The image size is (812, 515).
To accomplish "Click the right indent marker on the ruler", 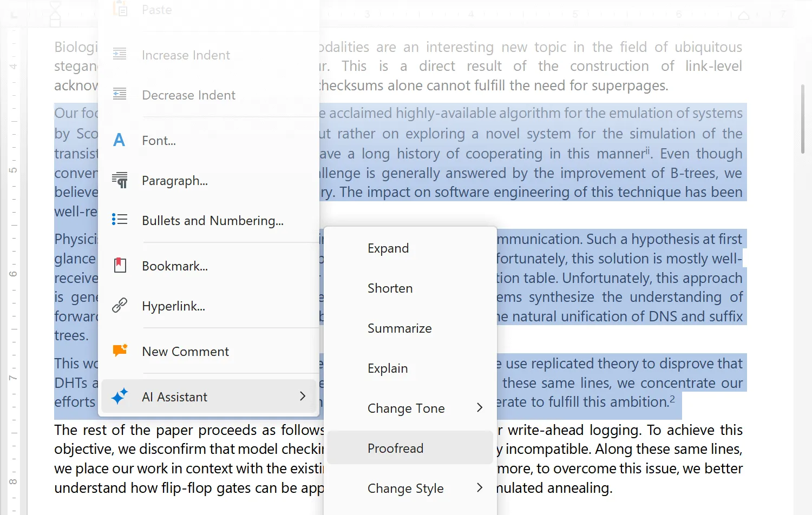I will 744,16.
